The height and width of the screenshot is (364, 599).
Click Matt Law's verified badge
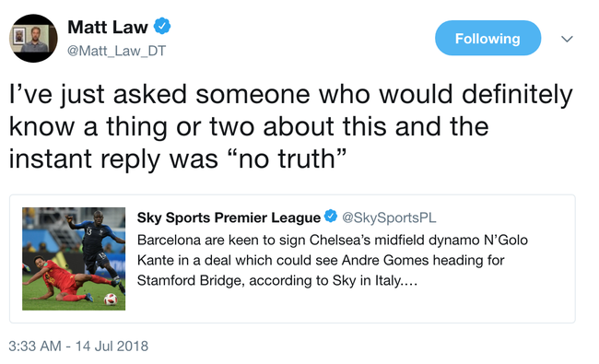(162, 26)
